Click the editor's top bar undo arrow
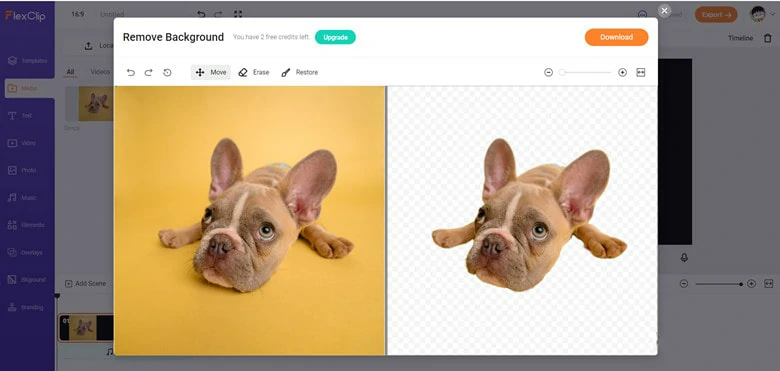 point(201,14)
